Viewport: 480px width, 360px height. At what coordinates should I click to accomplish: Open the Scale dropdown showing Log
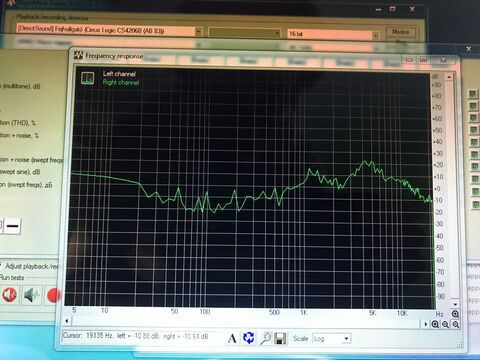(x=332, y=339)
